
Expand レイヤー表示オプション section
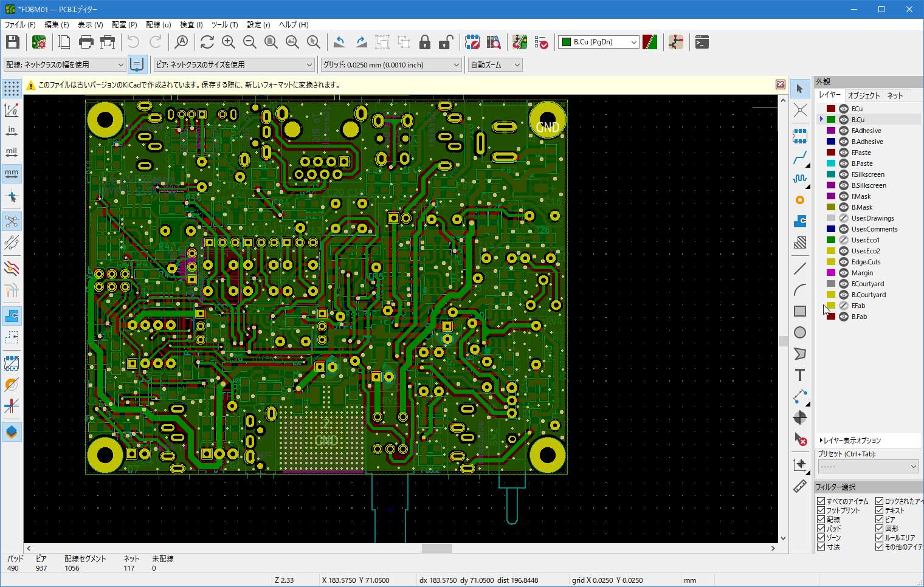[850, 441]
